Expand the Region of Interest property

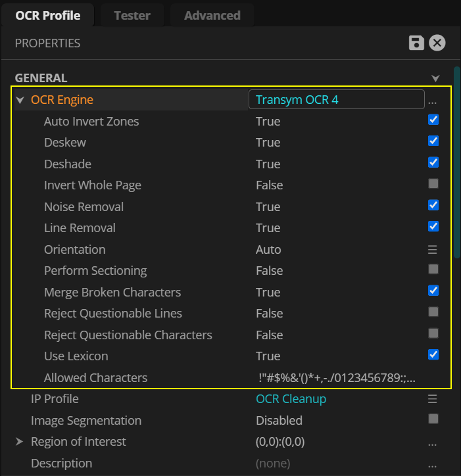(x=19, y=442)
